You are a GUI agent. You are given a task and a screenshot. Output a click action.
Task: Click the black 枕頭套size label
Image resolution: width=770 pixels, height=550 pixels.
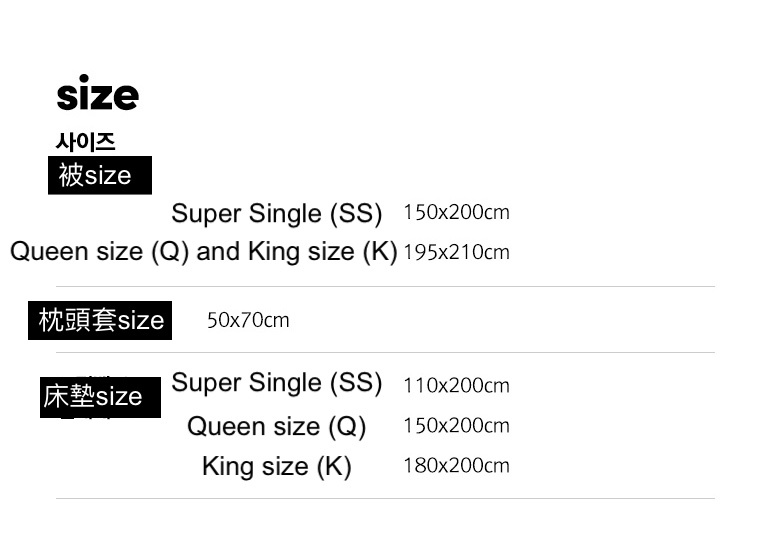(100, 320)
